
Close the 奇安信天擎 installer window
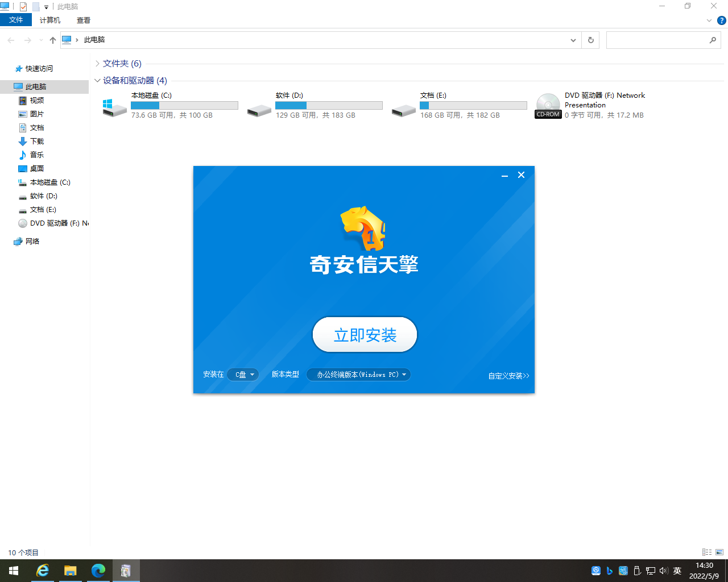point(521,175)
